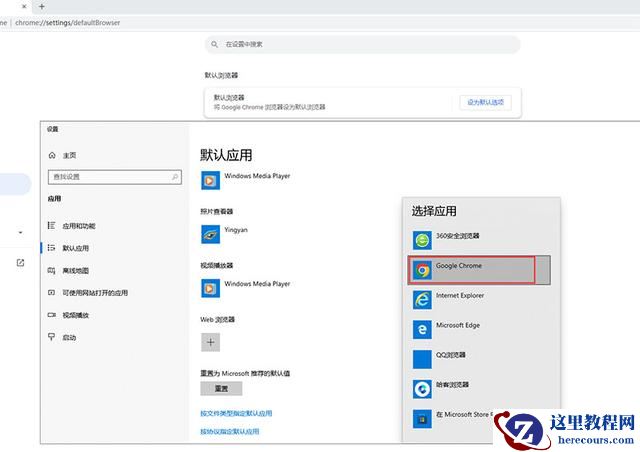Choose QQ浏览器 in app picker

pyautogui.click(x=480, y=359)
